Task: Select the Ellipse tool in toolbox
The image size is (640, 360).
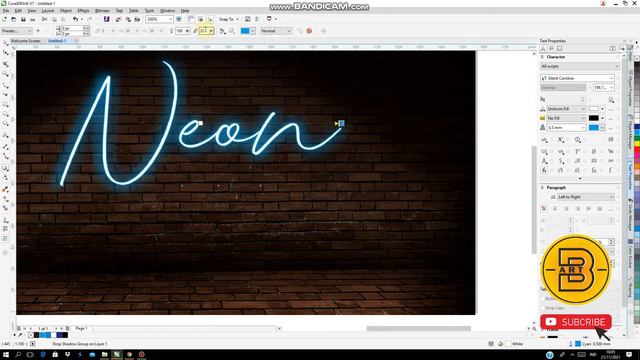Action: (x=5, y=115)
